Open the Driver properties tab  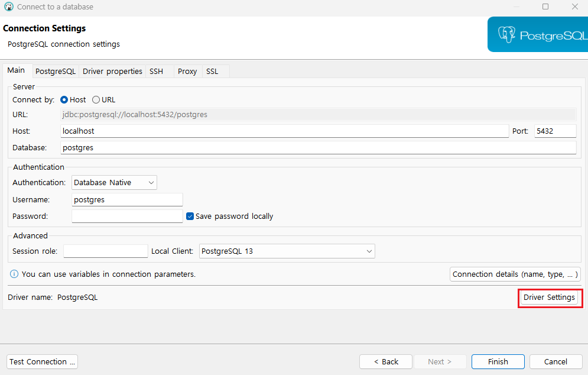click(112, 72)
